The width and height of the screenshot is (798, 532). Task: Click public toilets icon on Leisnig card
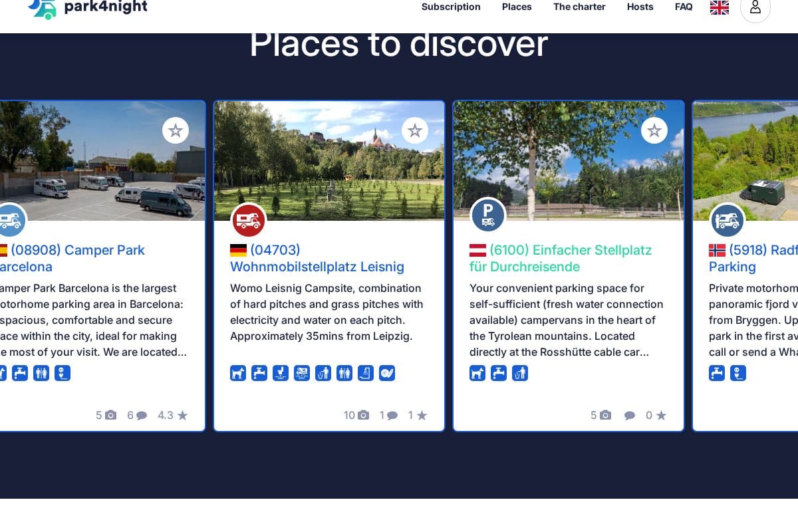(344, 373)
